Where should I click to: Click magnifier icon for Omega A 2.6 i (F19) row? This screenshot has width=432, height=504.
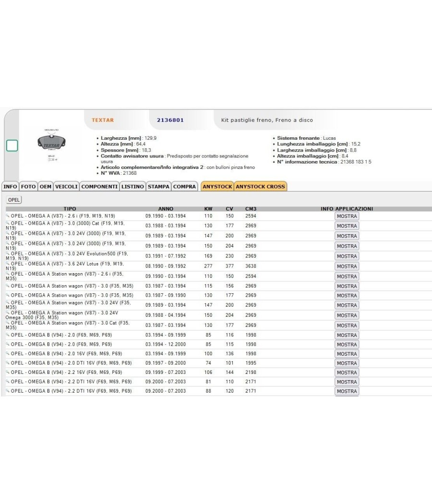[x=8, y=216]
